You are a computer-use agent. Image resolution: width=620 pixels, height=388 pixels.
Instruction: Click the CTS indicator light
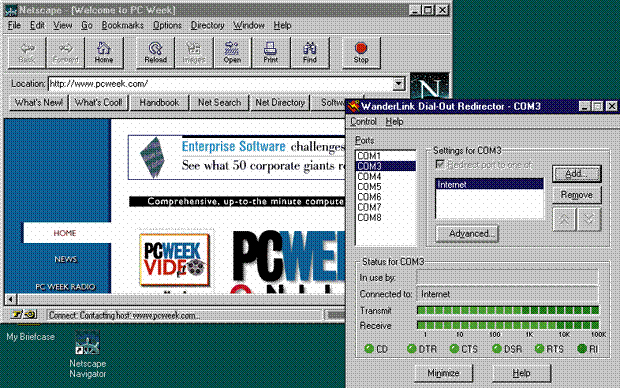tap(454, 348)
